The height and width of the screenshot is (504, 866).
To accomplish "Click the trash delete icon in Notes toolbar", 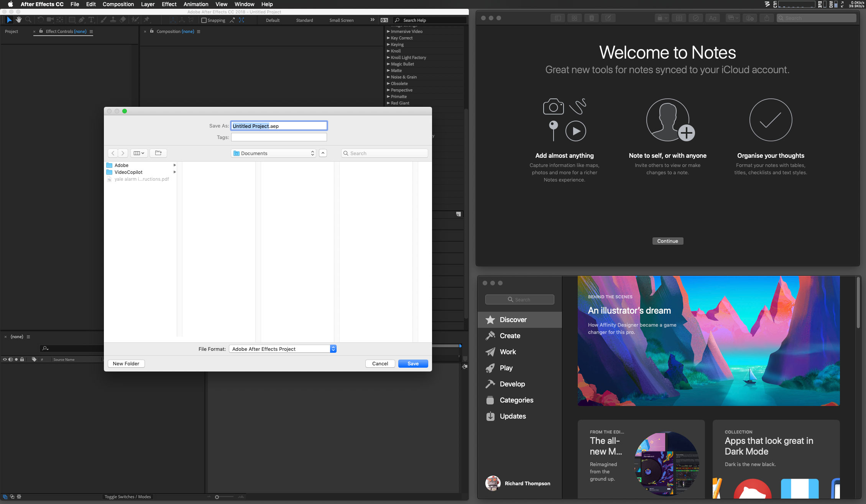I will pyautogui.click(x=591, y=18).
